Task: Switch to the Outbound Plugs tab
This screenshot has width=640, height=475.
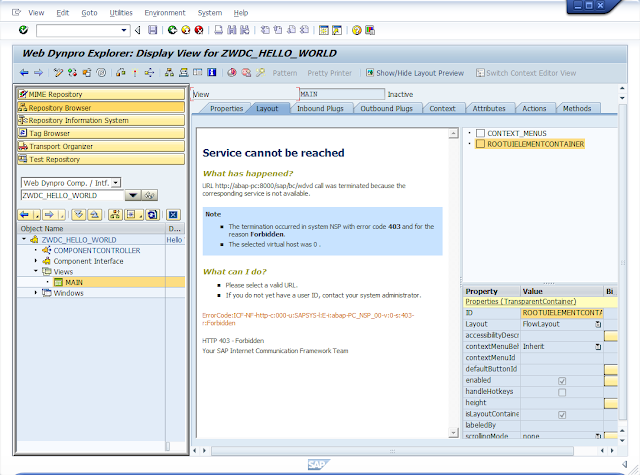Action: [386, 109]
